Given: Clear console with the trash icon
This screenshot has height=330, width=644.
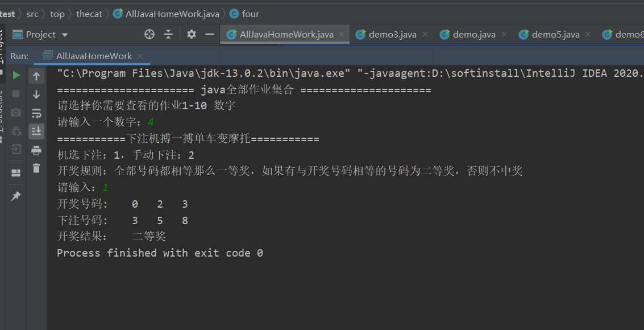Looking at the screenshot, I should click(x=36, y=168).
